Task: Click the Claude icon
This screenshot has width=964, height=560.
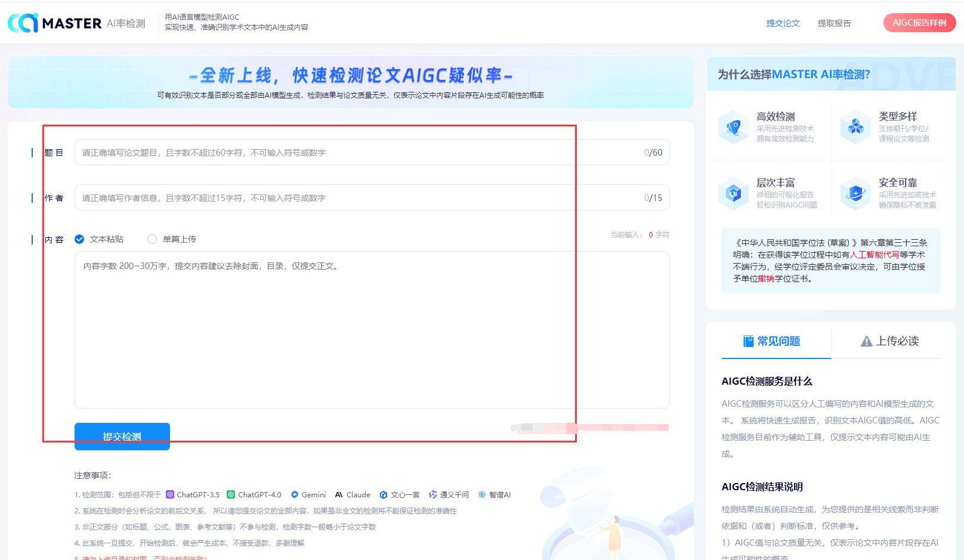Action: pos(339,494)
